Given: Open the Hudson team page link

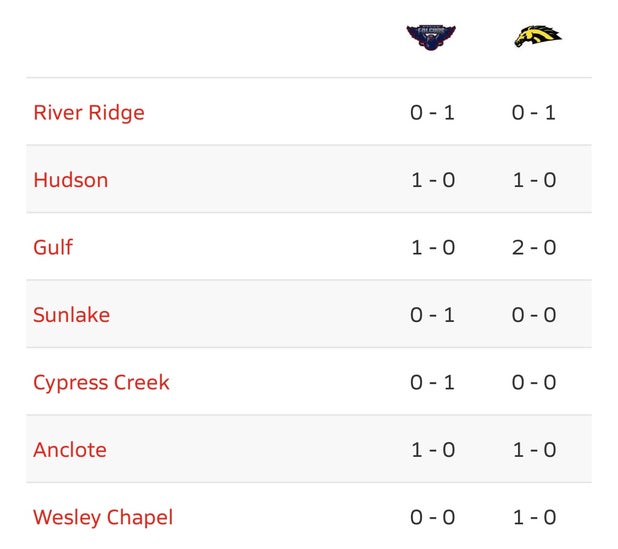Looking at the screenshot, I should click(x=71, y=180).
